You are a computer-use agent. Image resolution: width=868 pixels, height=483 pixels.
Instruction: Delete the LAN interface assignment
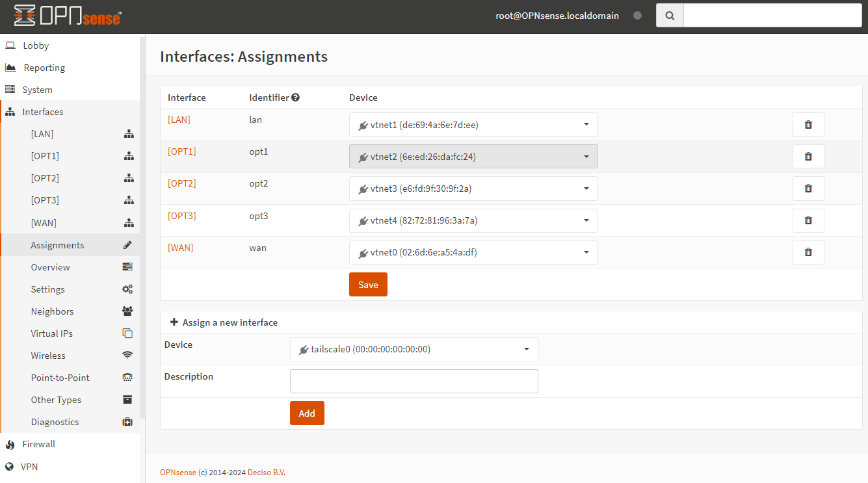coord(808,124)
